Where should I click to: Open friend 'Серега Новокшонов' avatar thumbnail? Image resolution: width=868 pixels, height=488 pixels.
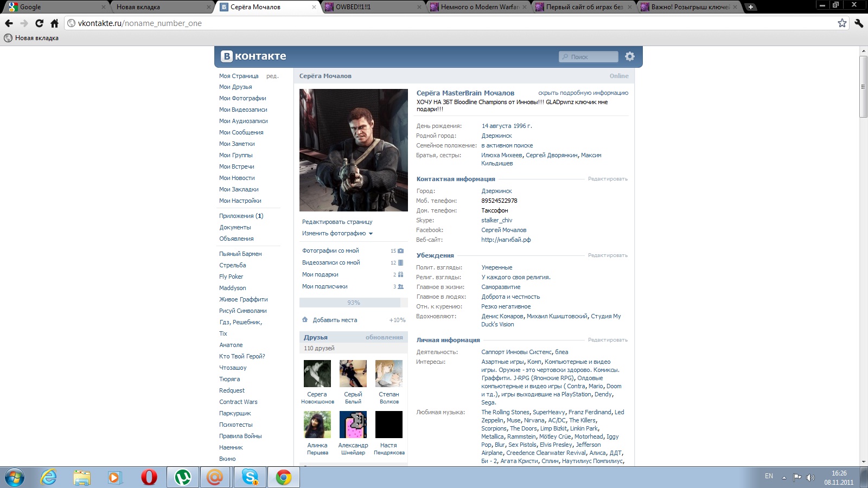(317, 374)
